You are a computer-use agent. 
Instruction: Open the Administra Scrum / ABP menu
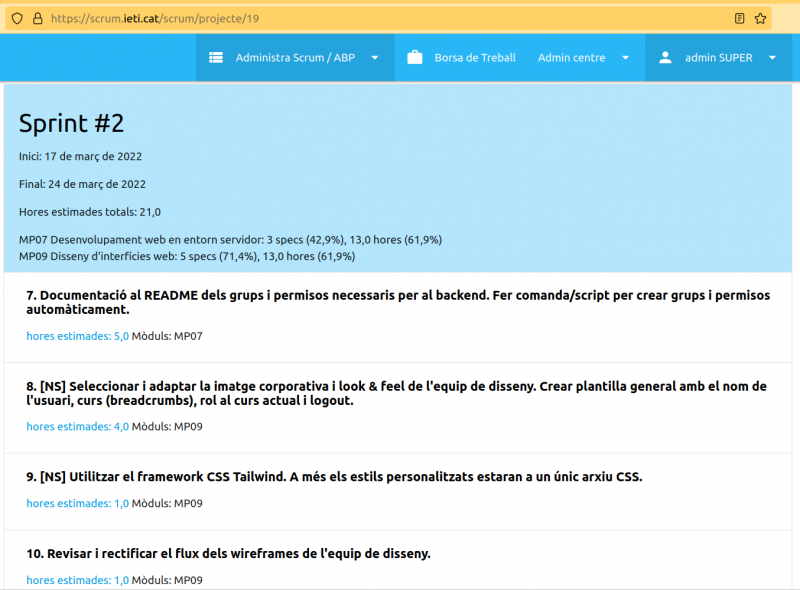pos(295,58)
